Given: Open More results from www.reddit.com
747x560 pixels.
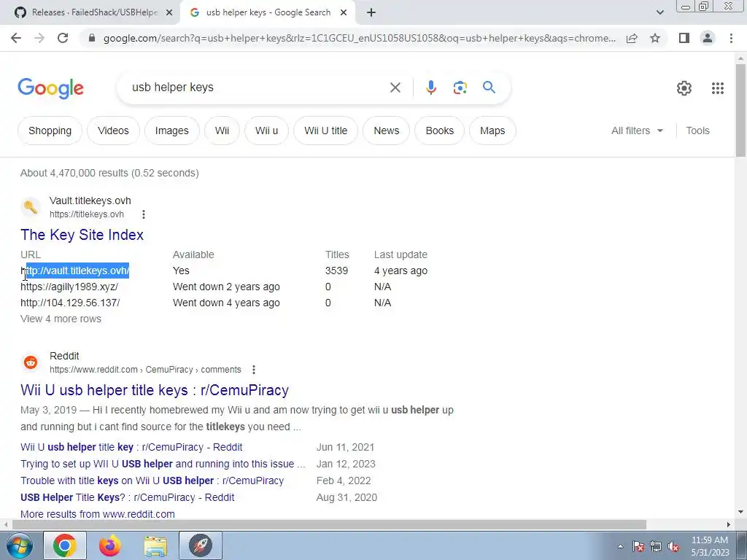Looking at the screenshot, I should pyautogui.click(x=98, y=514).
